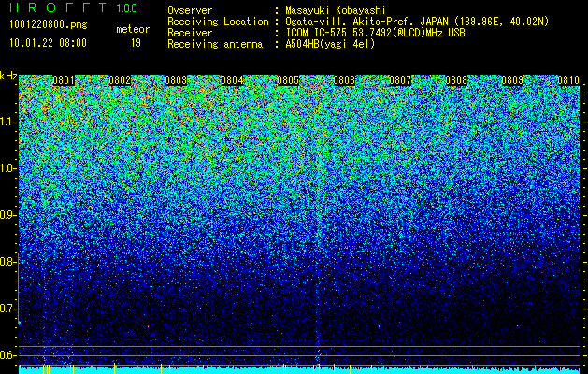Select the filename 1001220800.png

(49, 25)
